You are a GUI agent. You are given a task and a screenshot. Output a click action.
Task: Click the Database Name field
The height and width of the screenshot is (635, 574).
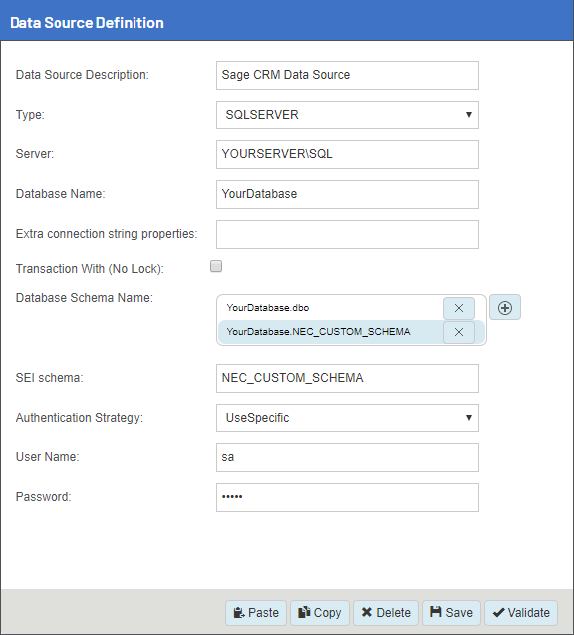(x=347, y=194)
